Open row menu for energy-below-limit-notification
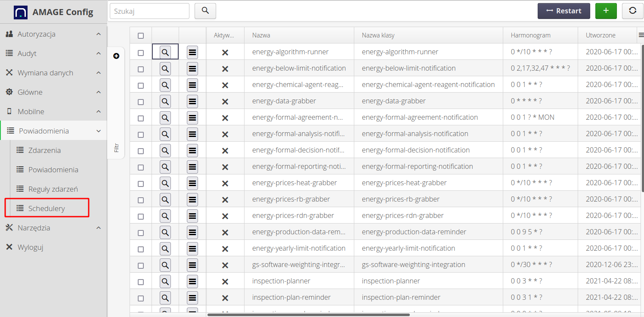Viewport: 644px width, 317px height. (x=192, y=68)
